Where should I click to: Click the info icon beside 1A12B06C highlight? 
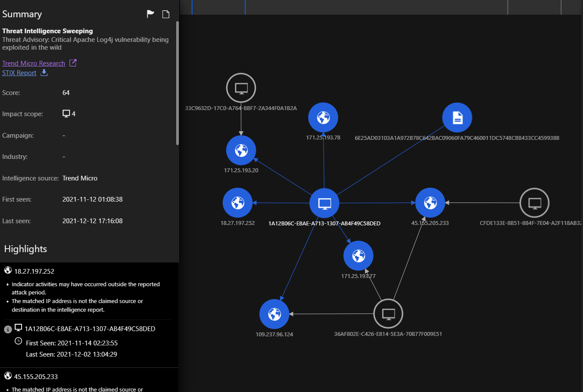point(8,329)
